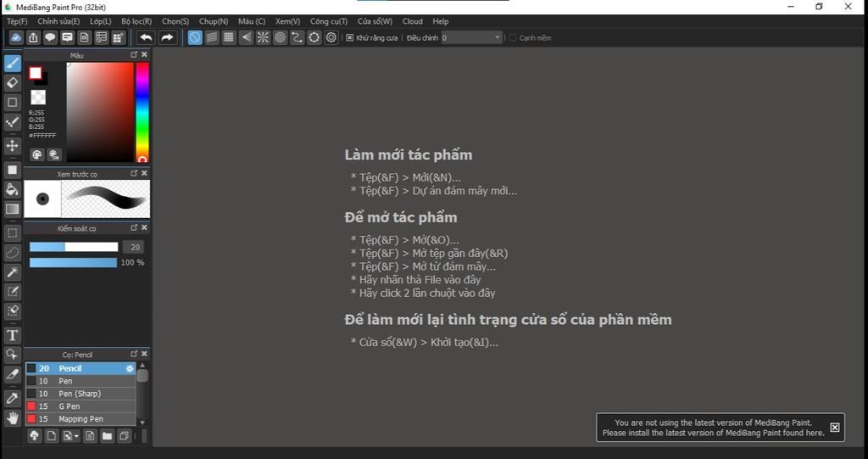The height and width of the screenshot is (459, 868).
Task: Close the Kiểm soát cọ panel
Action: coord(144,227)
